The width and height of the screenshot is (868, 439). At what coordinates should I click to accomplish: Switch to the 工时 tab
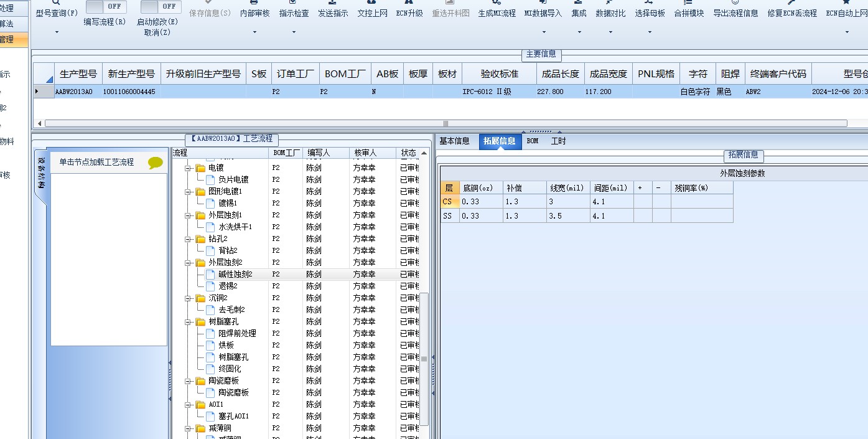point(559,141)
